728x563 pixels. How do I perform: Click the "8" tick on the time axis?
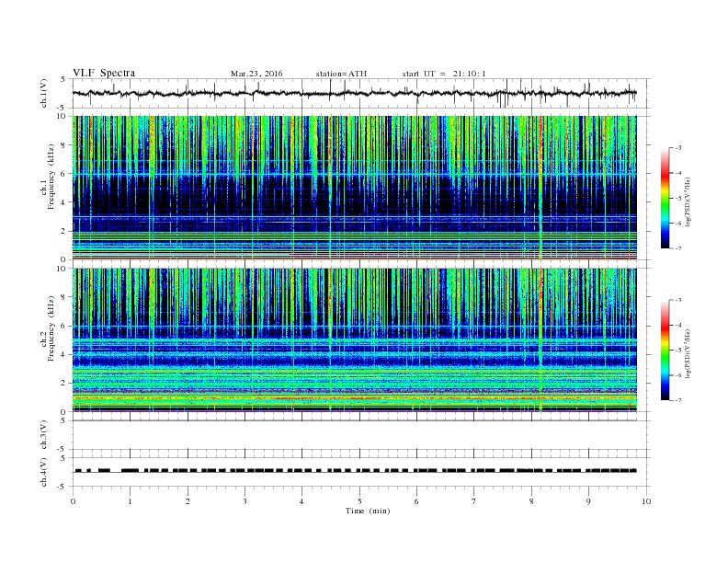(531, 501)
